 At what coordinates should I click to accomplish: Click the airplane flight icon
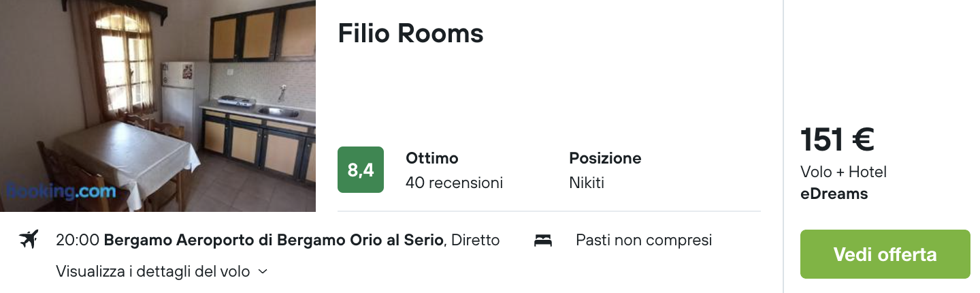coord(29,240)
